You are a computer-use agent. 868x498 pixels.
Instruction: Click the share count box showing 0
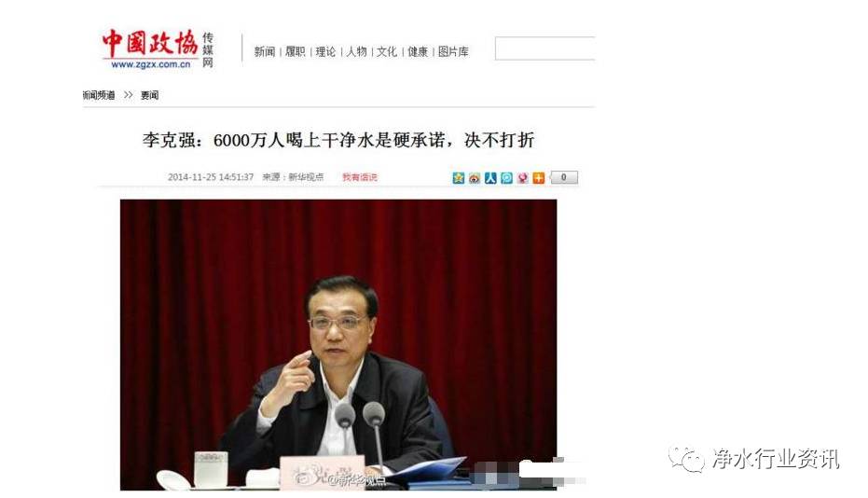[x=564, y=177]
